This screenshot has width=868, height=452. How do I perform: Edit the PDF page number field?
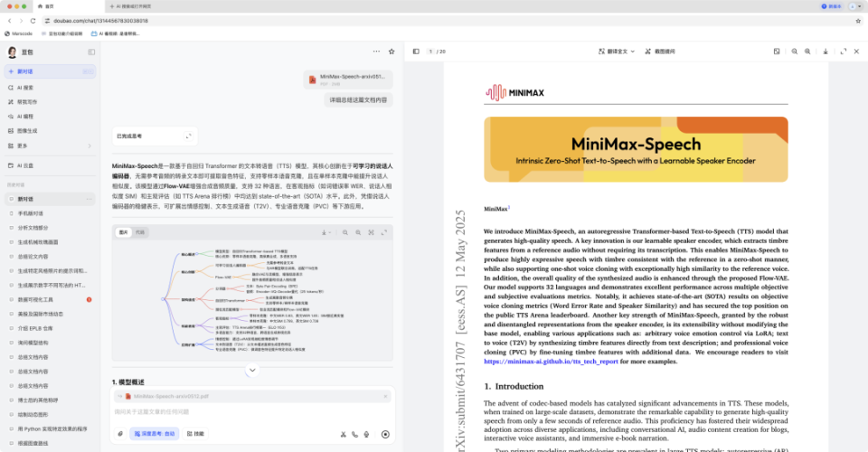[430, 52]
